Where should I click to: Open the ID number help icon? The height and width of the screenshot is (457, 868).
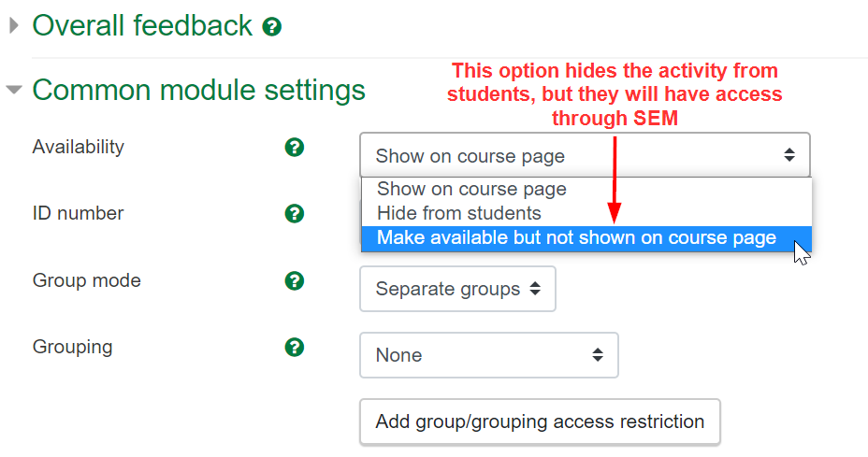pyautogui.click(x=295, y=214)
